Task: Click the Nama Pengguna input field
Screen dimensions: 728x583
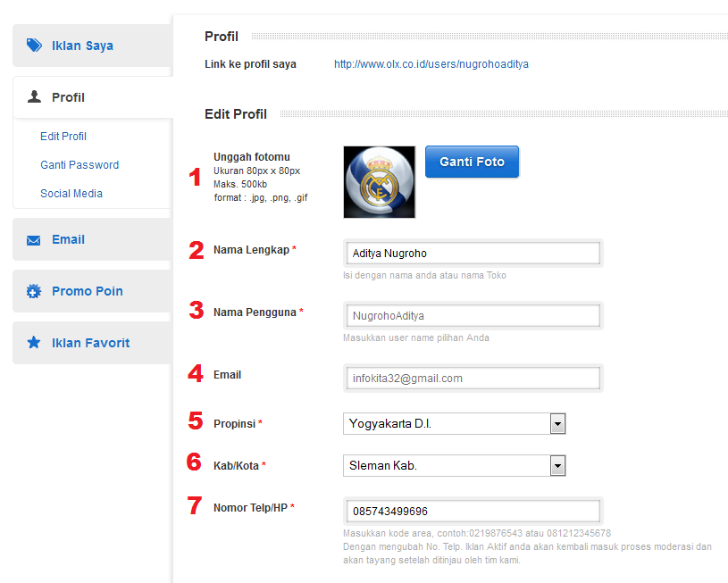Action: (473, 315)
